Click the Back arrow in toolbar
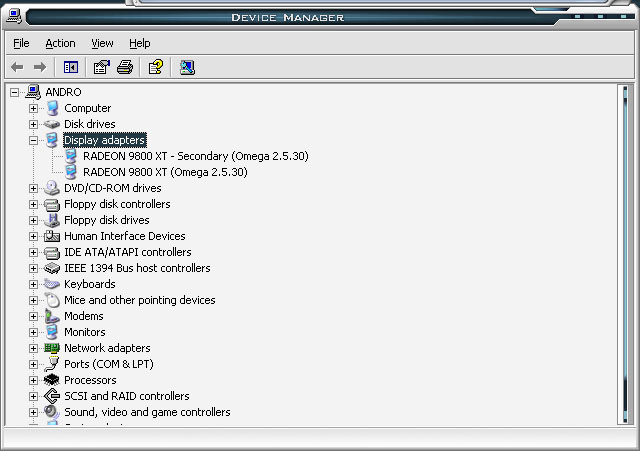 pos(17,67)
